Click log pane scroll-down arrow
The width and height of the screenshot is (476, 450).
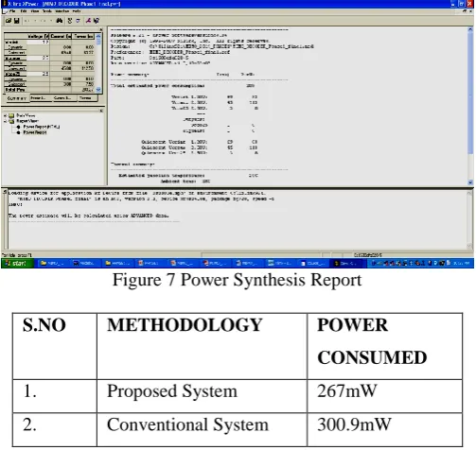tap(469, 247)
